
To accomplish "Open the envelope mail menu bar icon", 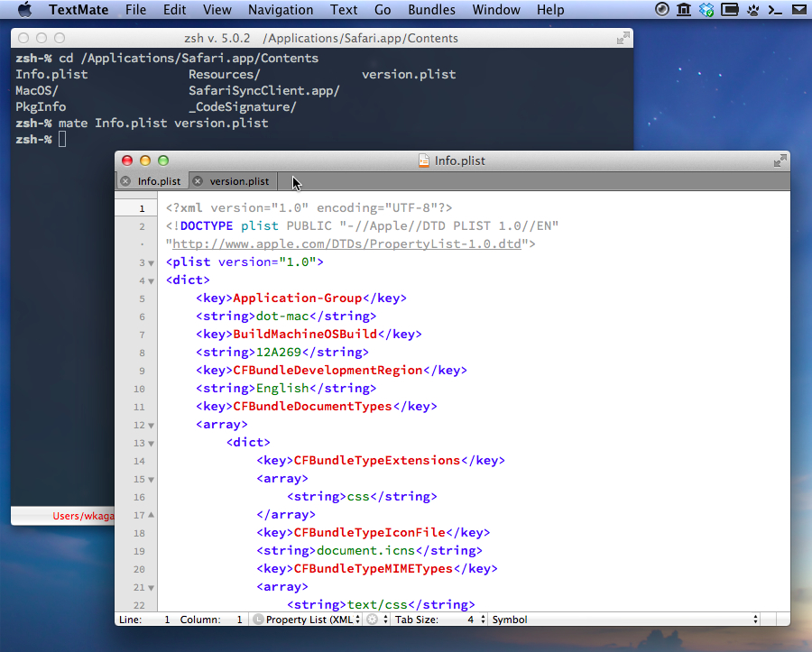I will [x=800, y=9].
